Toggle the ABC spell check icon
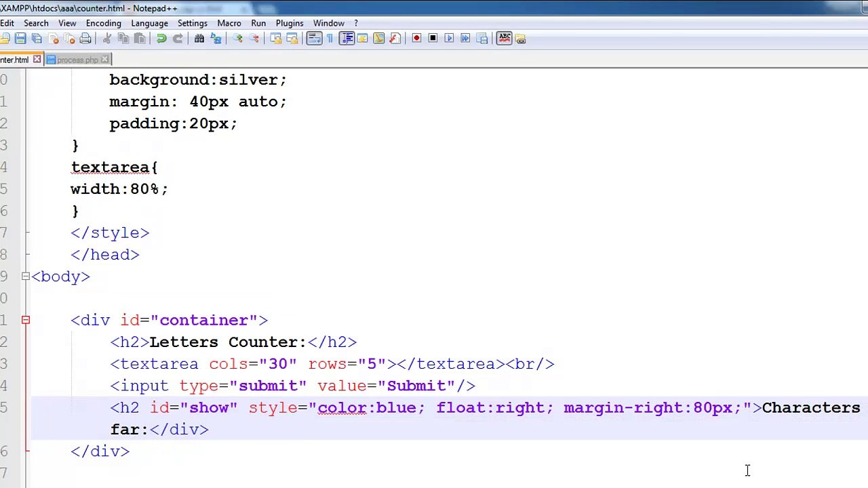The height and width of the screenshot is (488, 868). [x=505, y=39]
